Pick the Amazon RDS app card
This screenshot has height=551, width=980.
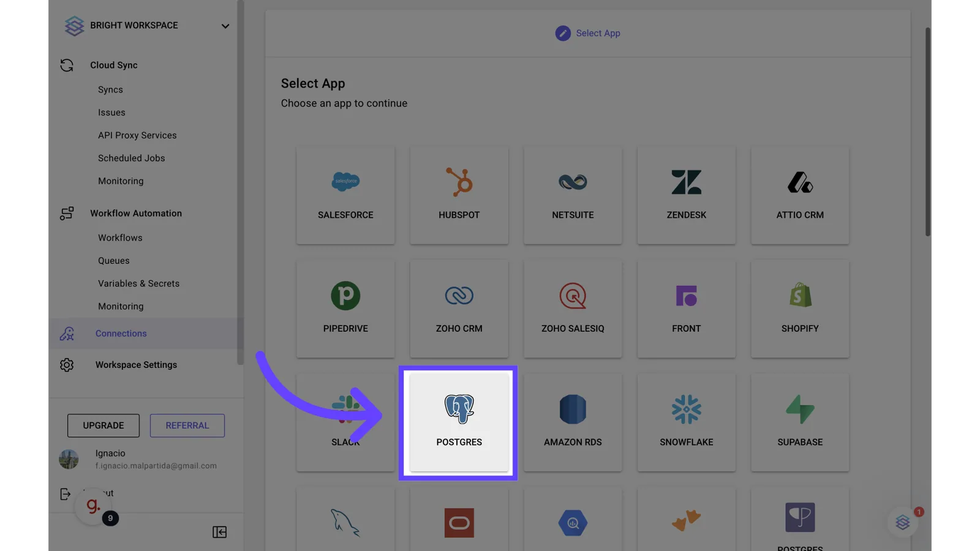tap(573, 422)
